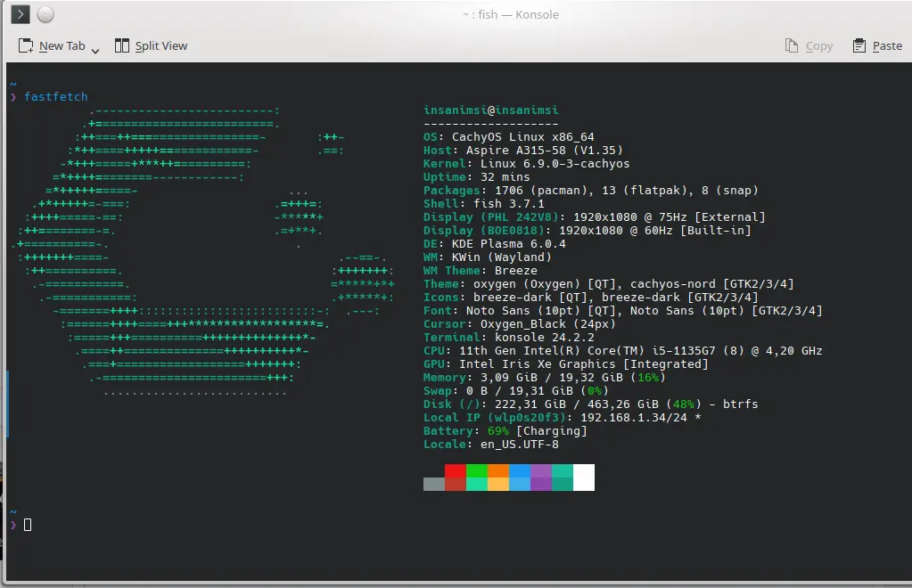Viewport: 912px width, 588px height.
Task: Click the terminal cursor at the empty prompt
Action: [28, 525]
